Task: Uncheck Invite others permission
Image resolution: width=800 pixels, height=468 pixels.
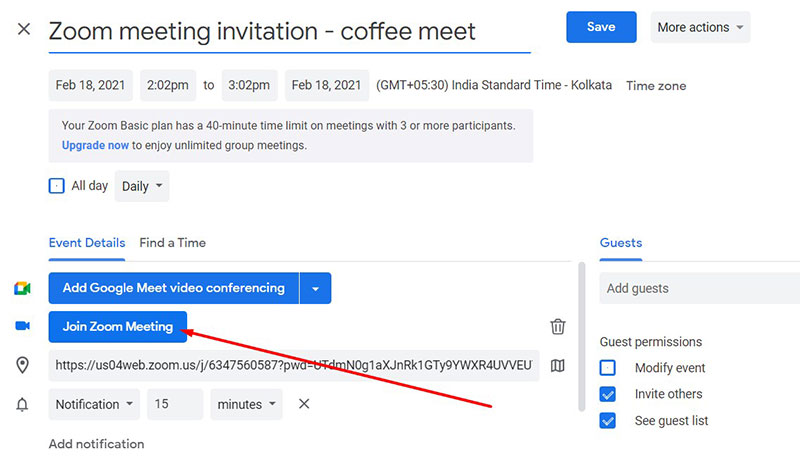Action: 608,394
